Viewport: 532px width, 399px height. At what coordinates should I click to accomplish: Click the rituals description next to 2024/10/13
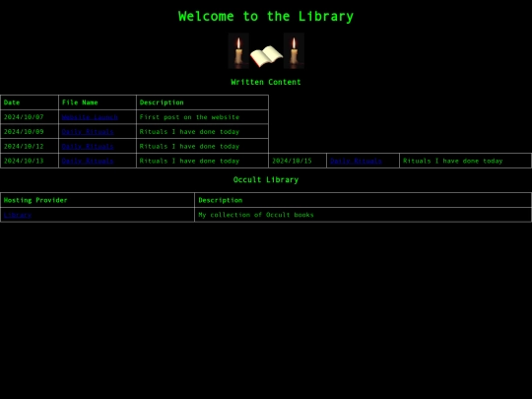pos(190,161)
